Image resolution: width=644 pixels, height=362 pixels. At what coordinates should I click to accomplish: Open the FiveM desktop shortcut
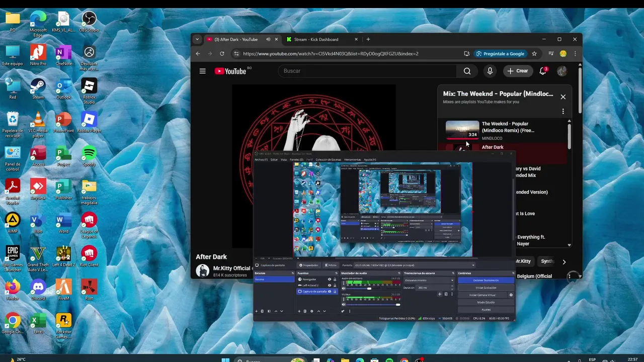coord(63,289)
